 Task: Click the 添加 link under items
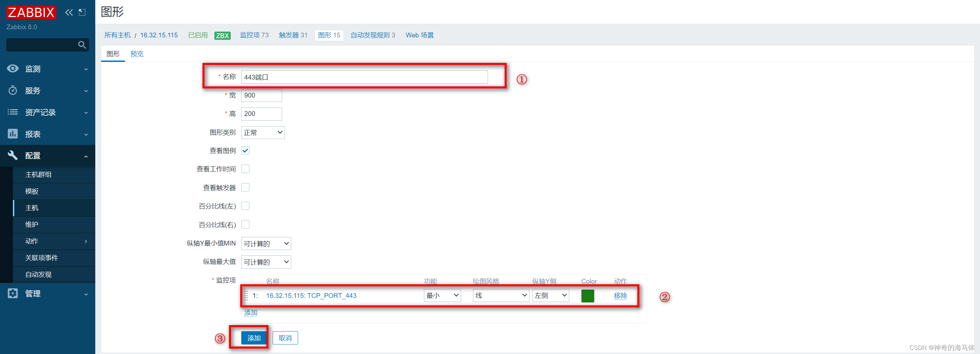251,313
